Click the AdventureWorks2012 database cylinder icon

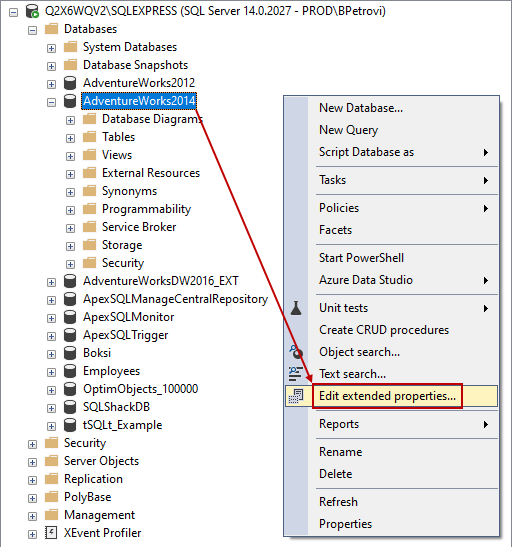point(70,83)
